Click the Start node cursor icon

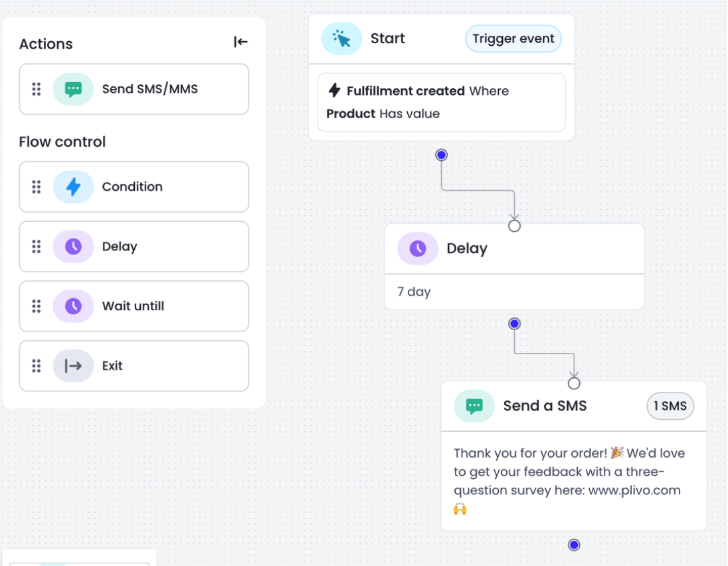(341, 39)
